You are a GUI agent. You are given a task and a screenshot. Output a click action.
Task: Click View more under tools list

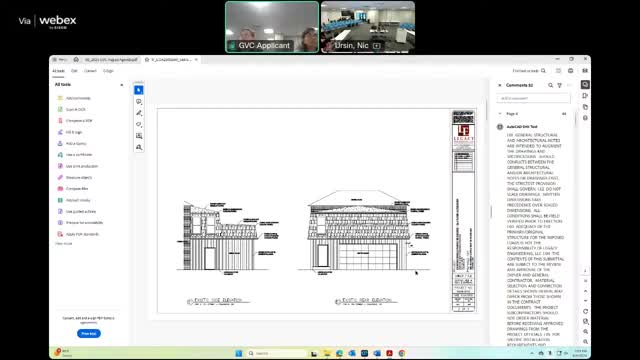tap(64, 244)
